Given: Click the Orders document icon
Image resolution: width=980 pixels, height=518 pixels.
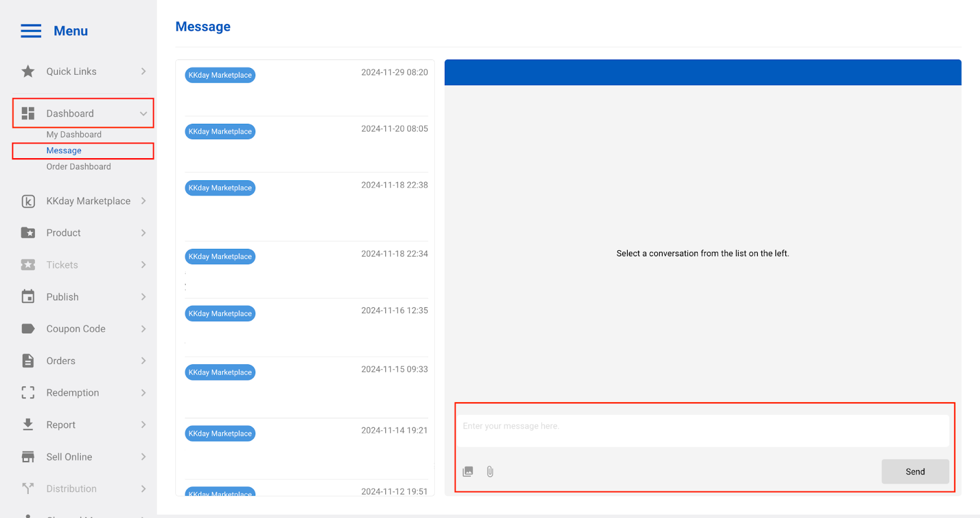Looking at the screenshot, I should click(x=28, y=360).
